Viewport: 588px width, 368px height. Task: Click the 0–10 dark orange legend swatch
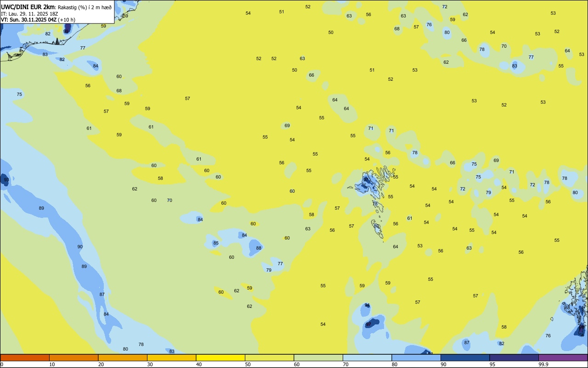(25, 357)
